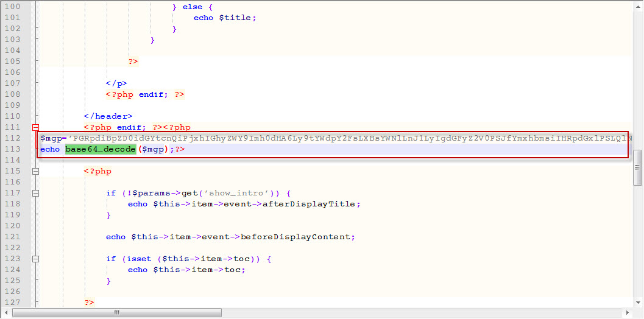Click line number 121 in the margin
This screenshot has height=319, width=644.
(x=13, y=237)
